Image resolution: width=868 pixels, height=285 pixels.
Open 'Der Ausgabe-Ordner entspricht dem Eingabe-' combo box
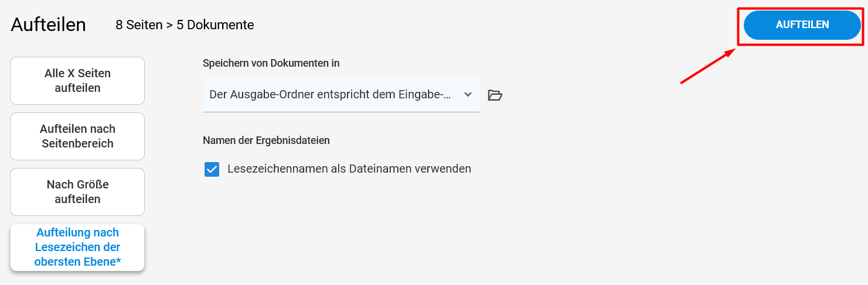coord(341,95)
